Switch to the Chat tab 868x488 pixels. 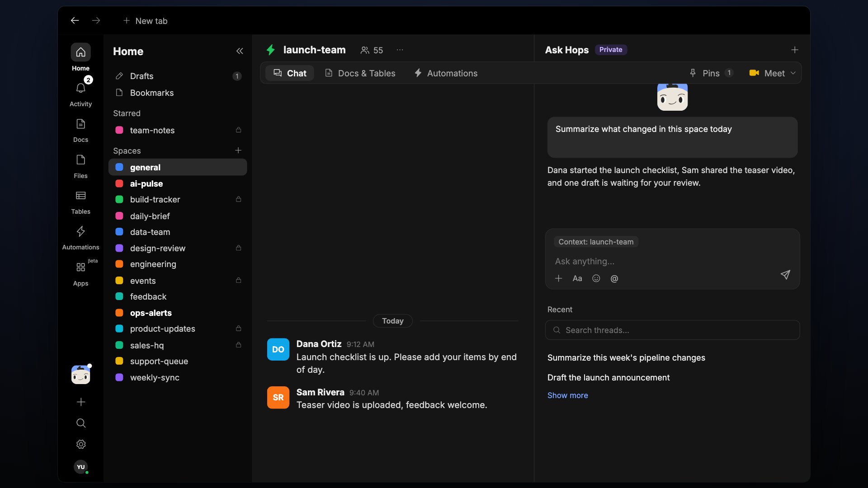pos(290,73)
